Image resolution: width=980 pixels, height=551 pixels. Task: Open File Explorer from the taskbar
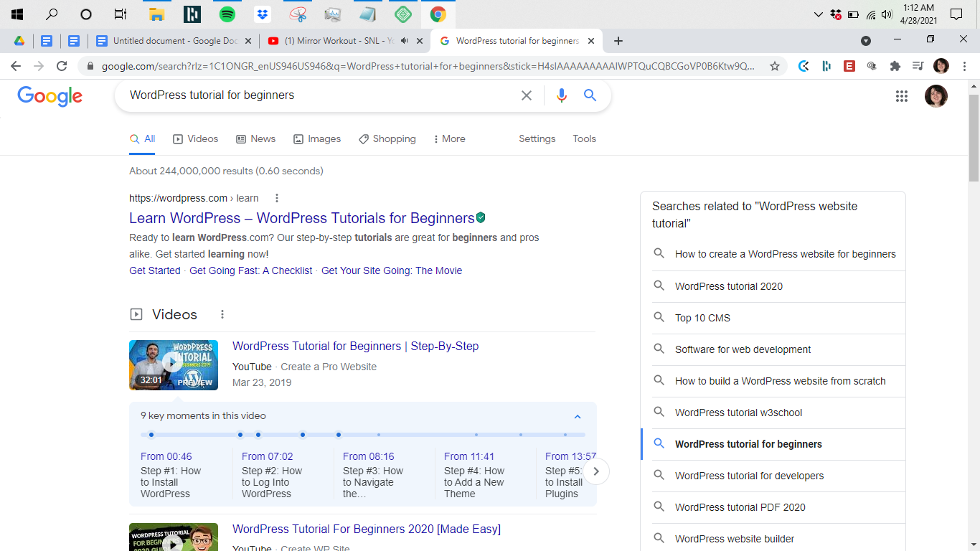coord(156,14)
